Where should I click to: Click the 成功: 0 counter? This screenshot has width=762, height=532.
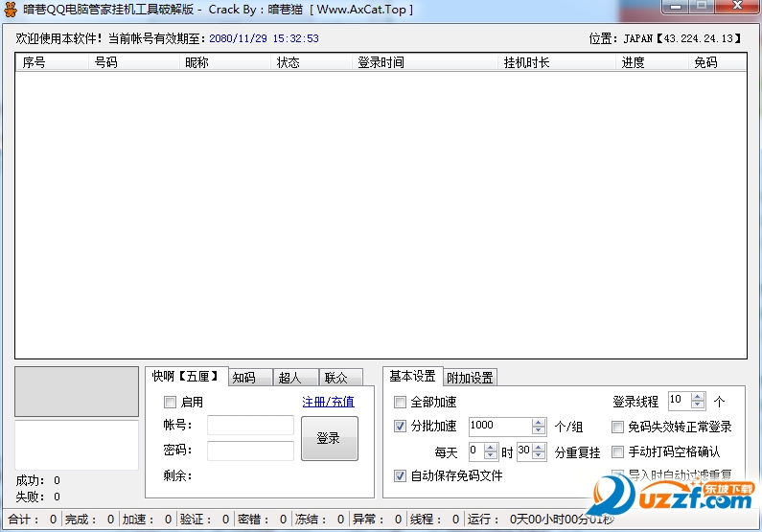[38, 480]
